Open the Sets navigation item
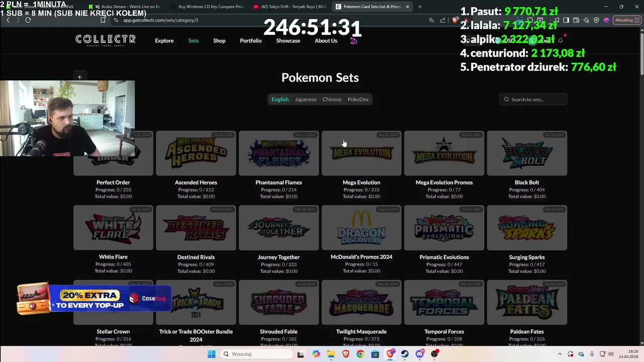Viewport: 644px width, 362px height. [193, 41]
